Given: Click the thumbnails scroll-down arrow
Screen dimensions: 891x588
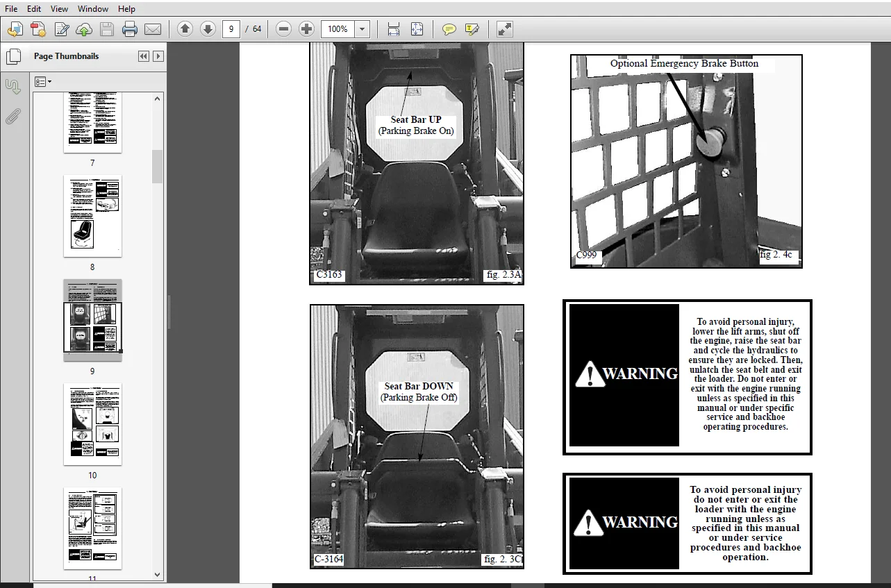Looking at the screenshot, I should pyautogui.click(x=157, y=574).
